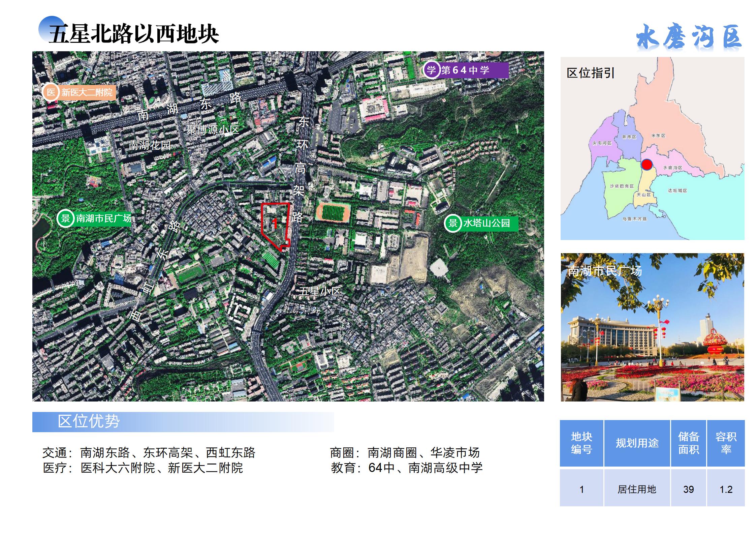Click the red dot on location map
Image resolution: width=756 pixels, height=535 pixels.
tap(647, 165)
